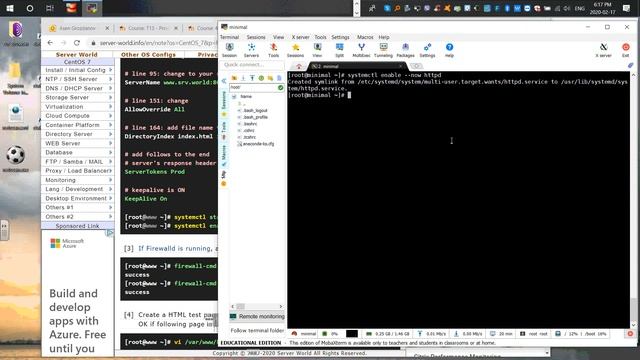Viewport: 640px width, 360px height.
Task: Click the SFTP new folder icon
Action: pos(270,78)
